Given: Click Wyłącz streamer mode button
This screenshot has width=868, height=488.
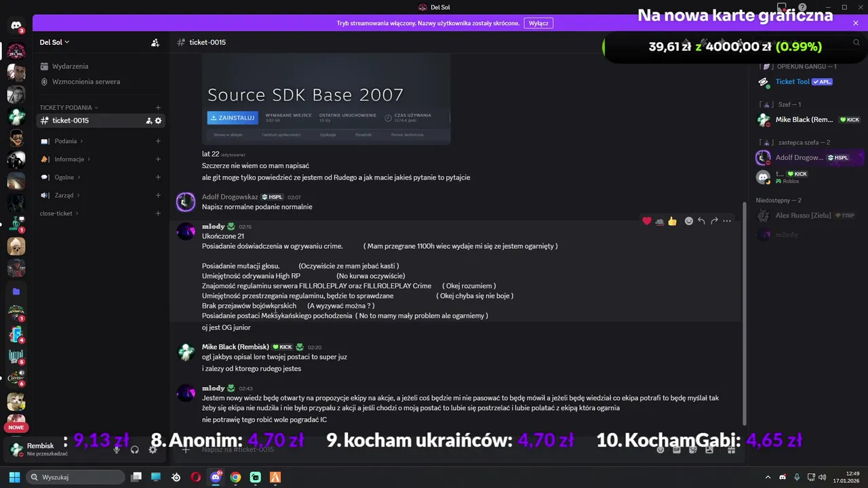Looking at the screenshot, I should (x=538, y=23).
